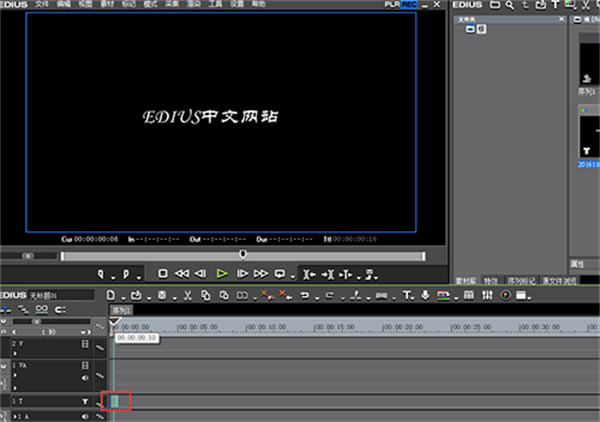Screen dimensions: 600x422
Task: Open the Source Browser tab
Action: pyautogui.click(x=559, y=281)
